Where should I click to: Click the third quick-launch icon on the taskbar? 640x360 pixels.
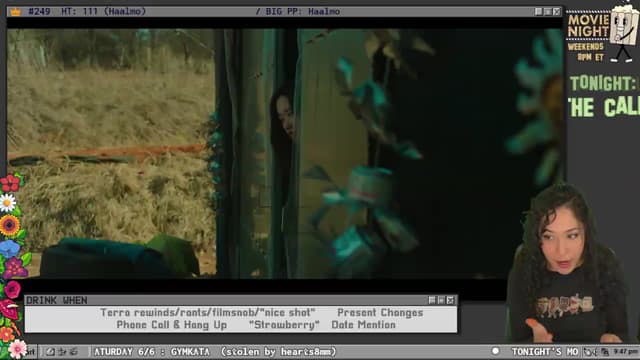tap(74, 351)
